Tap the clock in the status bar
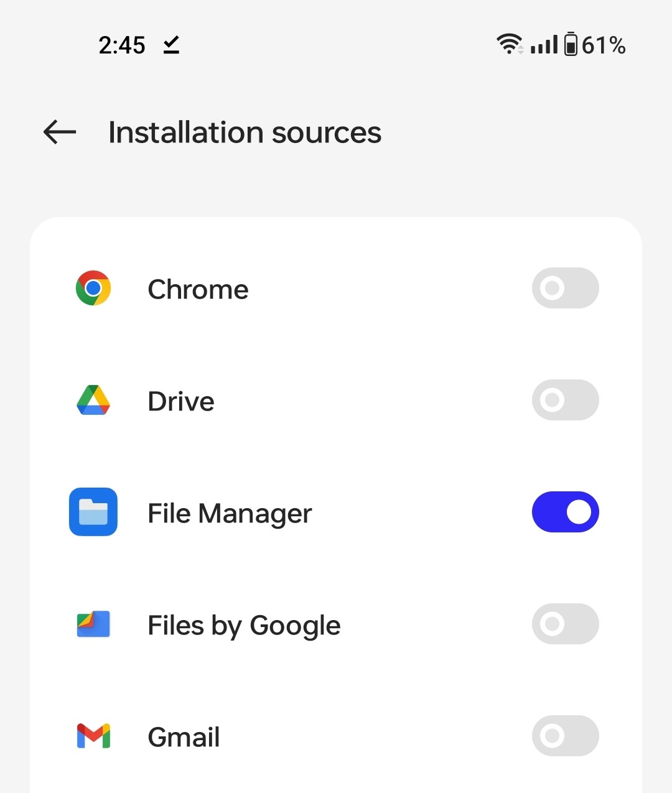The height and width of the screenshot is (793, 672). point(122,44)
